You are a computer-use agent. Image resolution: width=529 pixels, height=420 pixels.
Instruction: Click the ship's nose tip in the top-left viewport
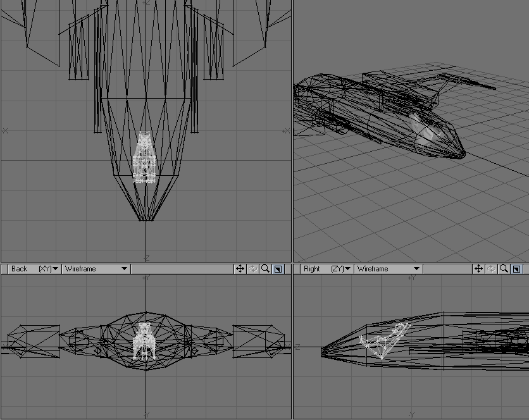click(x=146, y=219)
